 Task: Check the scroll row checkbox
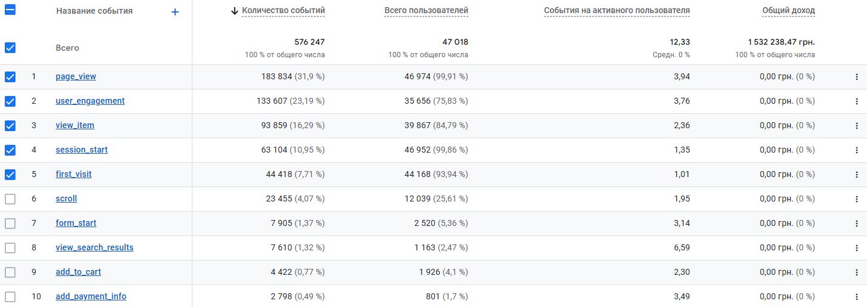[10, 199]
